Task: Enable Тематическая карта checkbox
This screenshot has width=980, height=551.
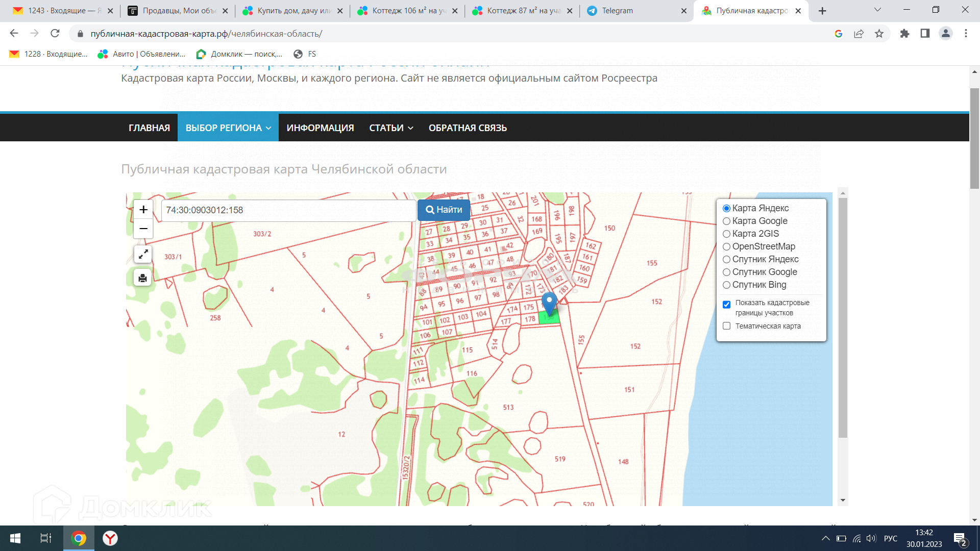Action: (726, 326)
